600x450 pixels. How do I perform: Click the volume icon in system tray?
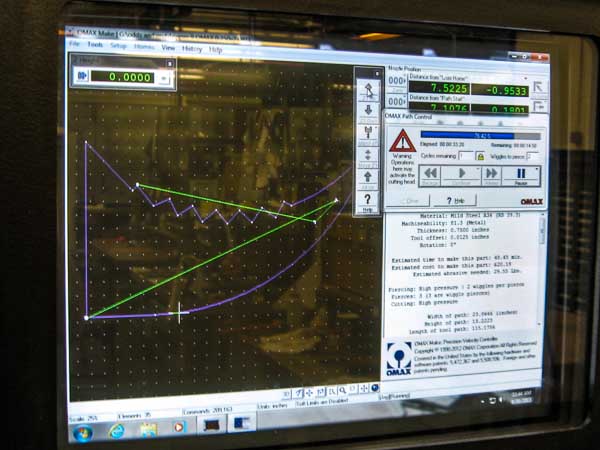(501, 399)
